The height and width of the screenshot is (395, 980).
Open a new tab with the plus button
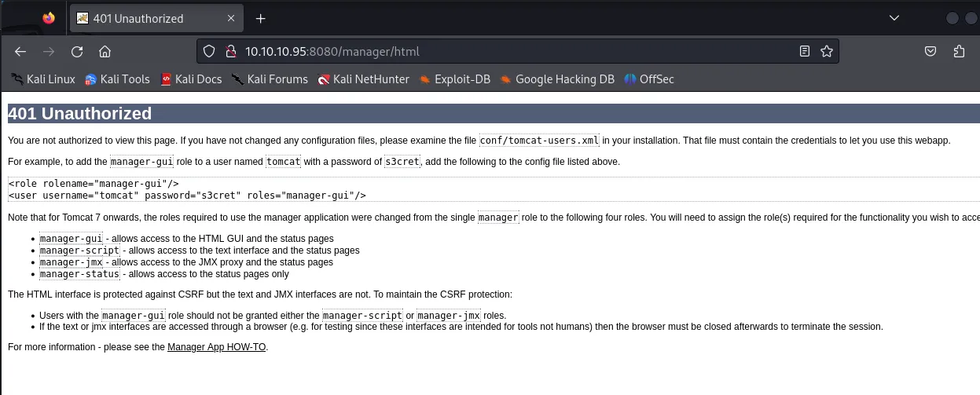click(261, 18)
